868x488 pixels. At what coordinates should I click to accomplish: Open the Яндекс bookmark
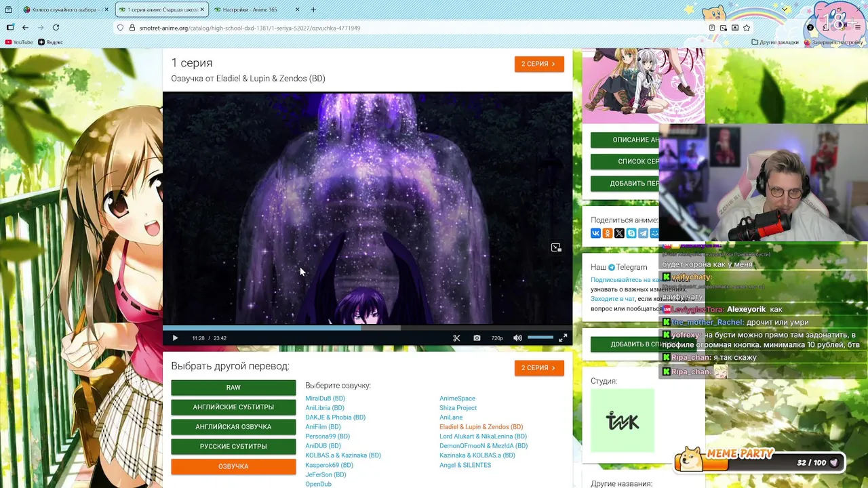pos(51,42)
